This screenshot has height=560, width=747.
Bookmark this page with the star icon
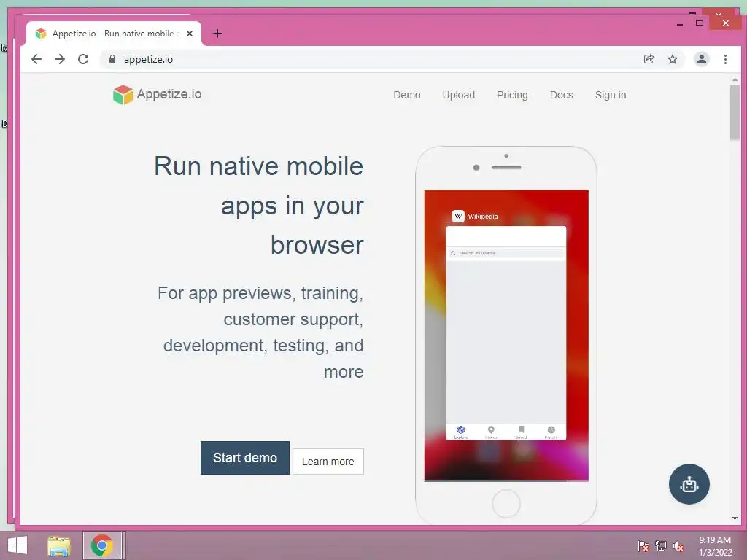click(x=672, y=59)
